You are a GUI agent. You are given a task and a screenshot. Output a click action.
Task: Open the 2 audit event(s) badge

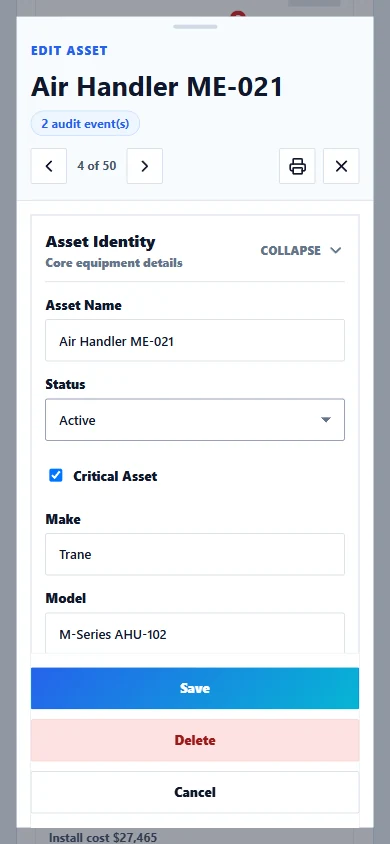[x=85, y=123]
